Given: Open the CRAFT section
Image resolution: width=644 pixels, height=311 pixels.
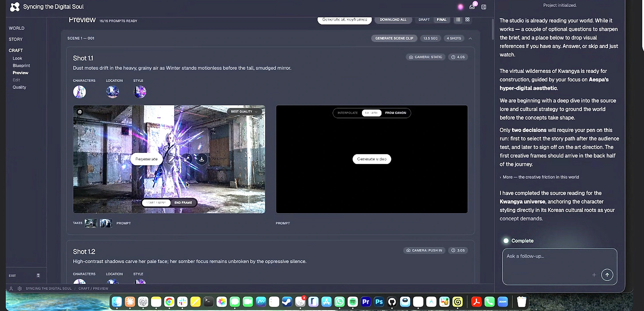Looking at the screenshot, I should click(16, 50).
